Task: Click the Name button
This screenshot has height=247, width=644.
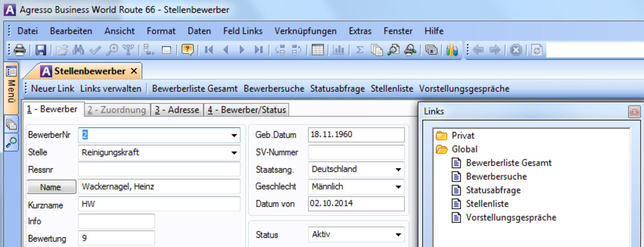Action: (x=51, y=187)
